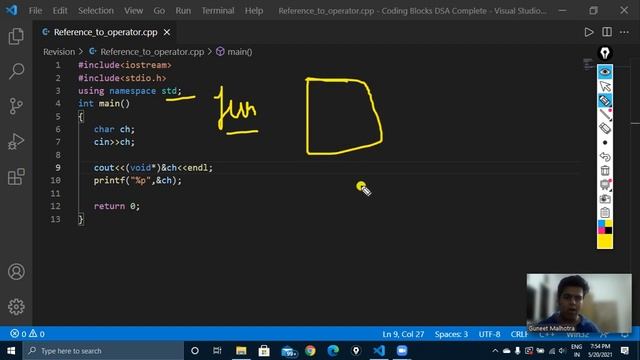640x360 pixels.
Task: Open the Mail app on the taskbar
Action: click(x=288, y=351)
